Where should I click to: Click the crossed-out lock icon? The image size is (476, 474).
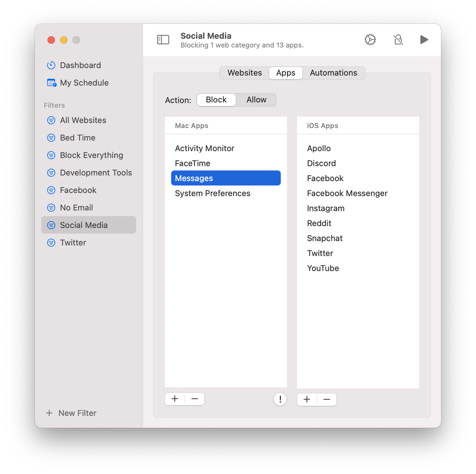(398, 40)
